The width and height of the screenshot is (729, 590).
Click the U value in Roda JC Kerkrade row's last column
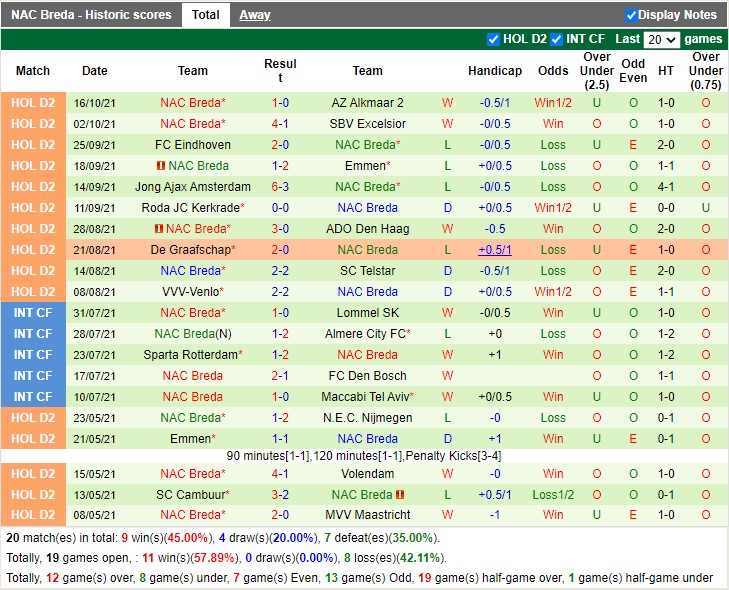click(705, 207)
